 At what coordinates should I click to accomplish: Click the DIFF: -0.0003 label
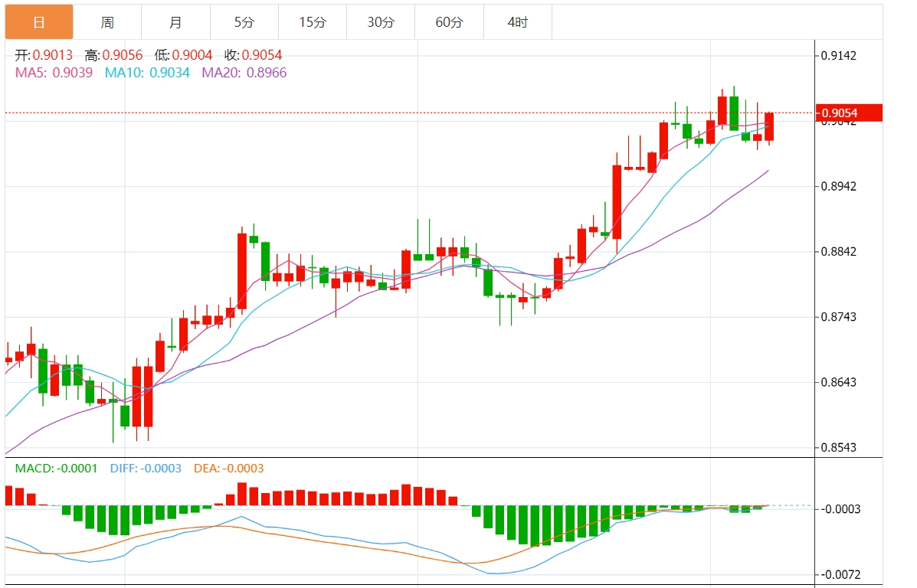(x=146, y=468)
